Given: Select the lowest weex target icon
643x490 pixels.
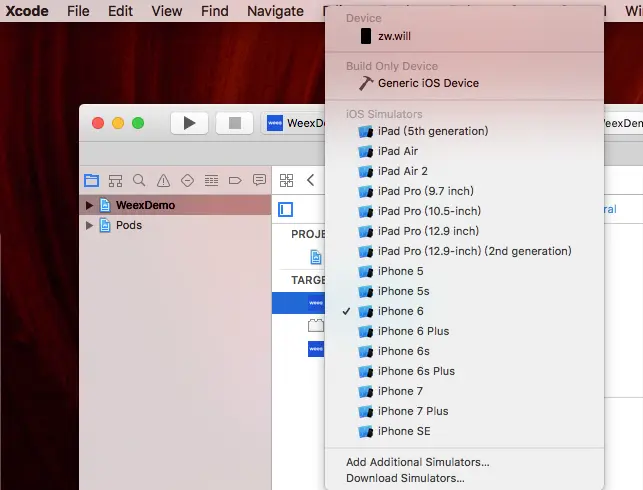Looking at the screenshot, I should click(316, 349).
